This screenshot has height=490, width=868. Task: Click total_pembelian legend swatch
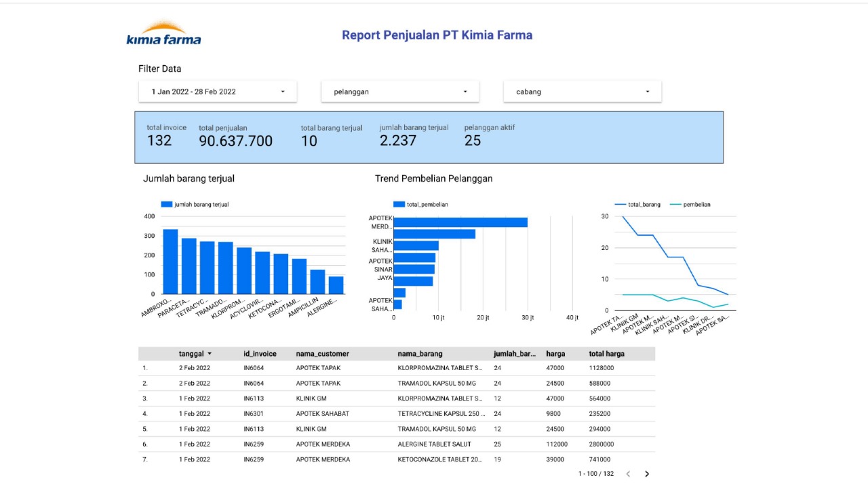click(x=399, y=204)
